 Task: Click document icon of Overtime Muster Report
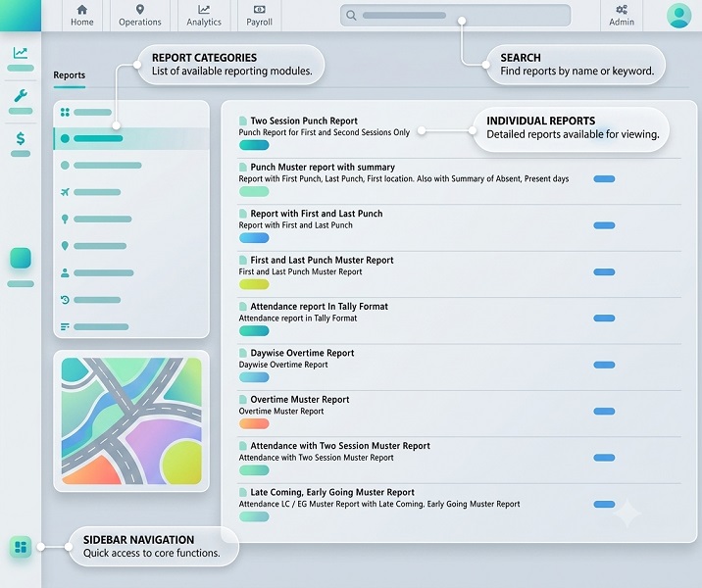coord(243,399)
